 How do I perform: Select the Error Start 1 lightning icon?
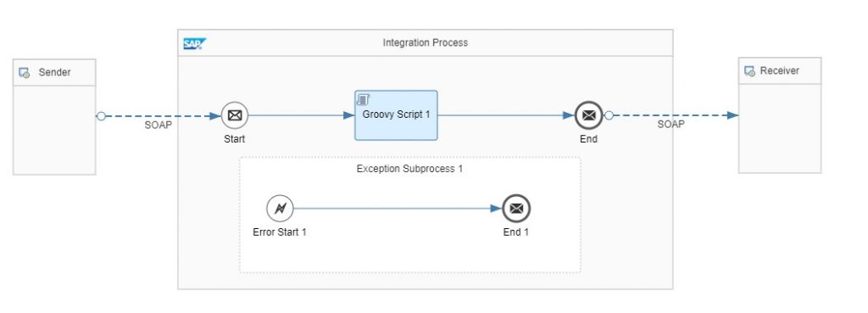tap(280, 209)
